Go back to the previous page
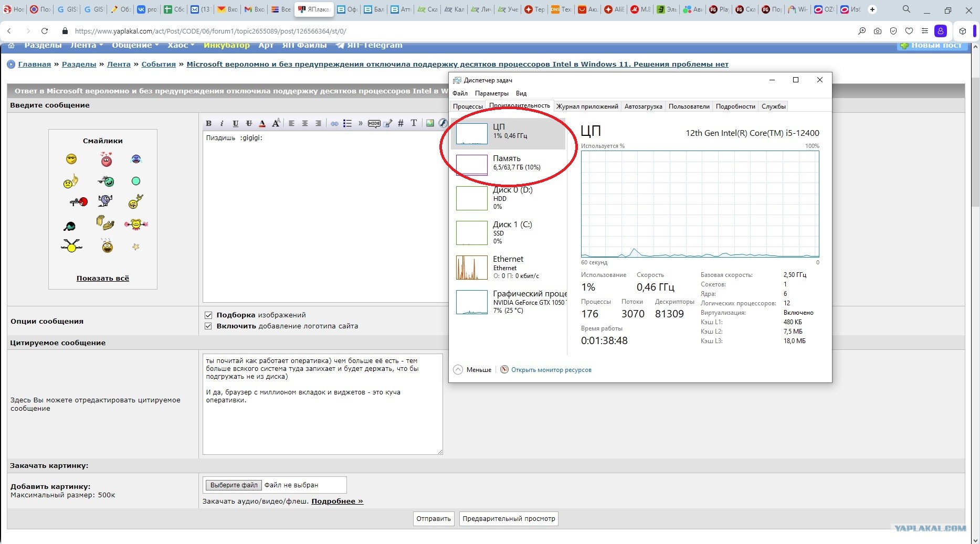The height and width of the screenshot is (544, 980). click(9, 31)
